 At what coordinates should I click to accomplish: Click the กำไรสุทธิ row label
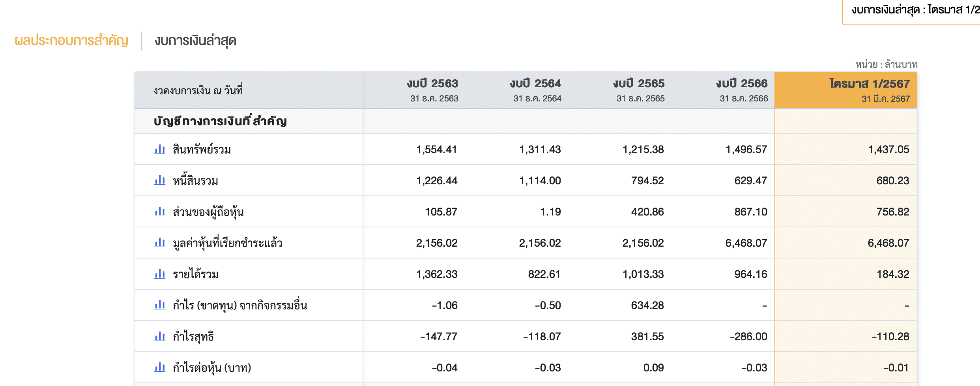coord(193,337)
